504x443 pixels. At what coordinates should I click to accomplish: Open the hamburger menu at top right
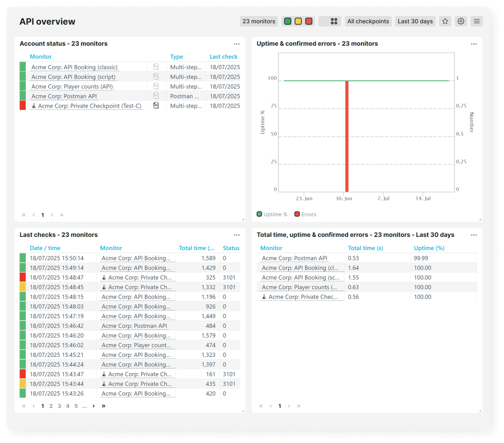(x=477, y=21)
